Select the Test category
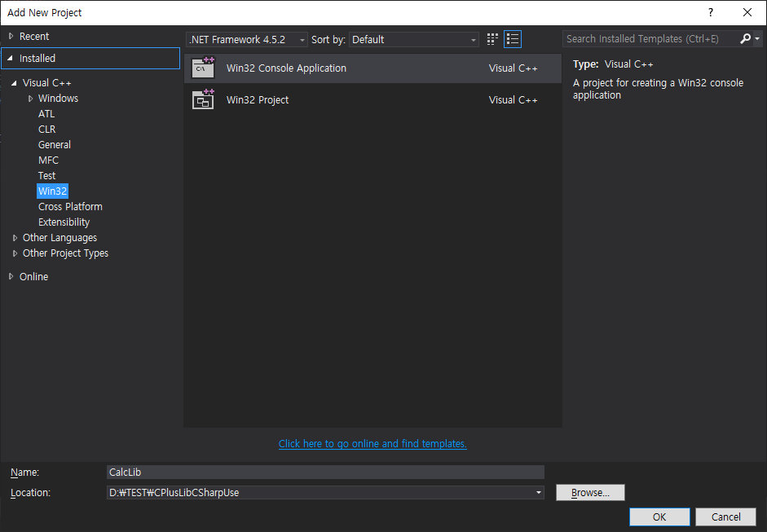Screen dimensions: 767x532 pos(47,175)
